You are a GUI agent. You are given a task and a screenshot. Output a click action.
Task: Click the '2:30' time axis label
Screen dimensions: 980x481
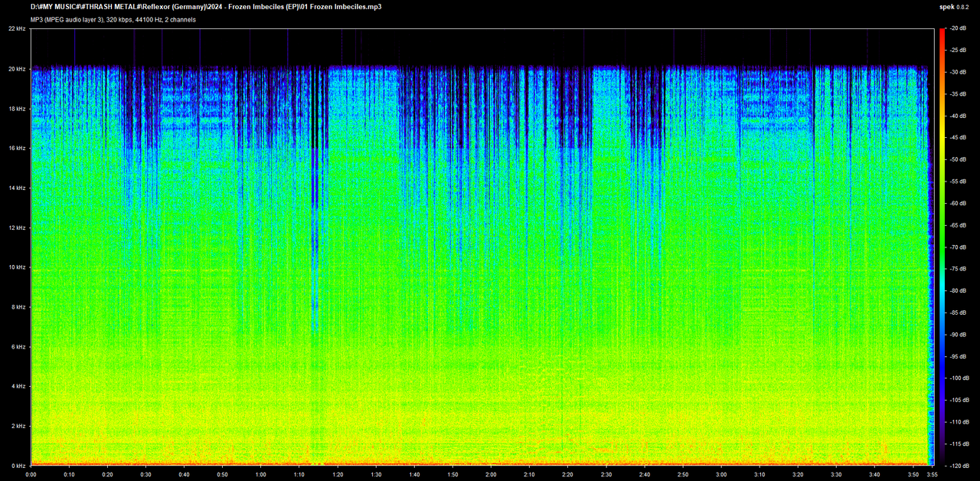606,474
